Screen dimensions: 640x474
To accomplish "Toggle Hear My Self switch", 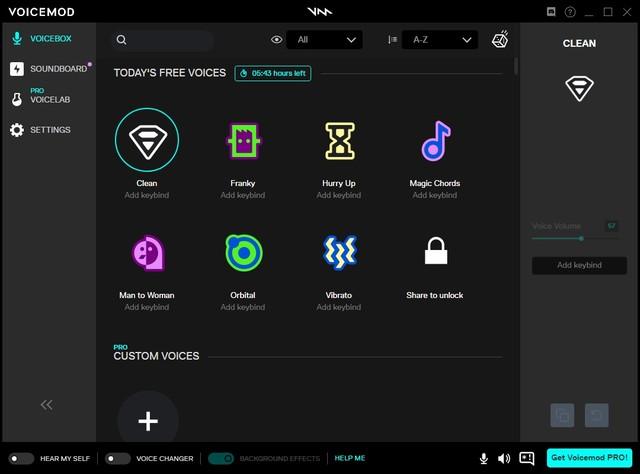I will 21,458.
